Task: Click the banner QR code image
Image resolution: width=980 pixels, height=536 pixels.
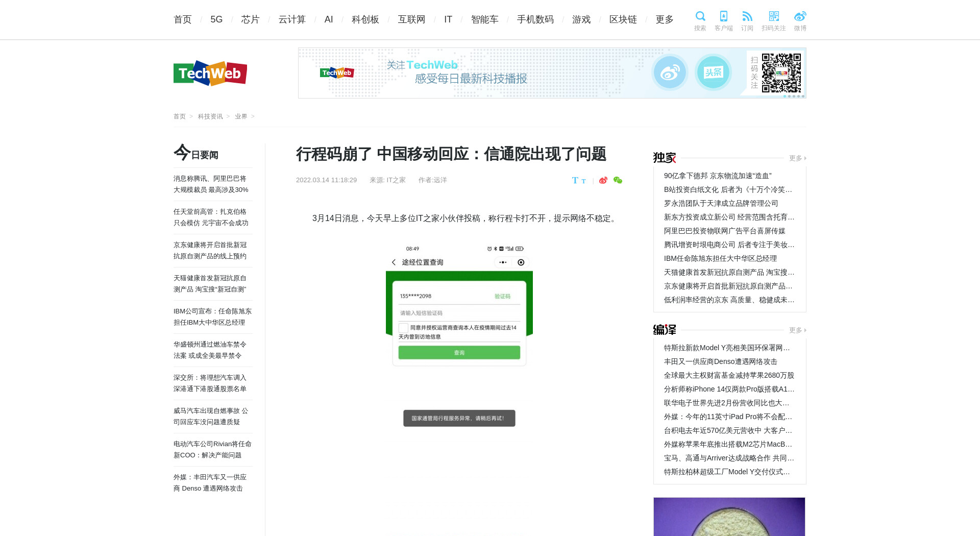Action: click(x=781, y=73)
